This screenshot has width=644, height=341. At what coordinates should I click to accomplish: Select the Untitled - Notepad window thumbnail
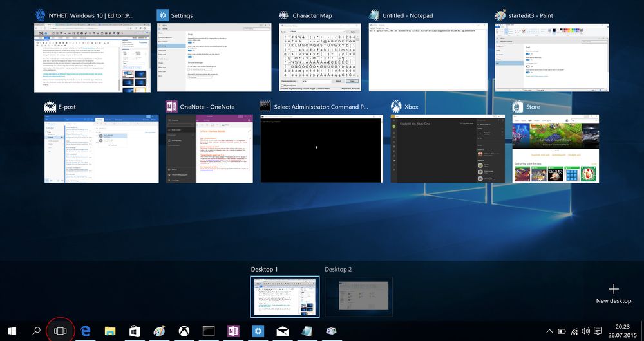tap(428, 58)
